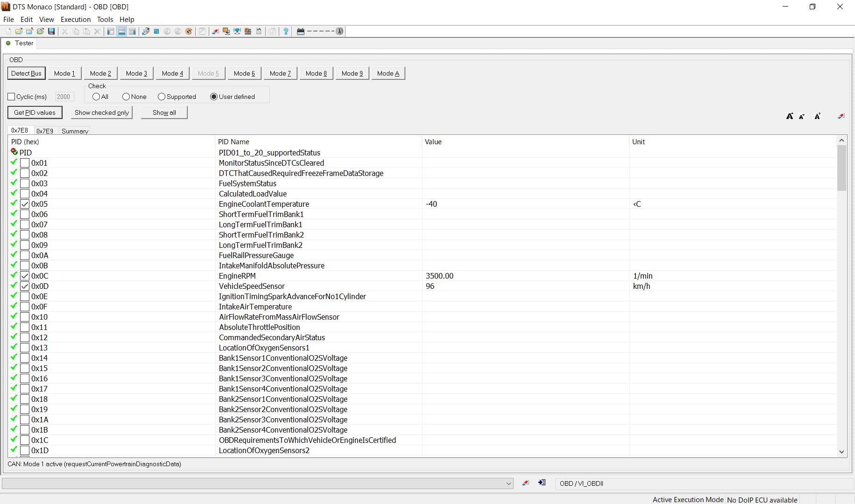
Task: Check the 0x04 CalculatedLoadValue checkbox
Action: click(x=25, y=194)
